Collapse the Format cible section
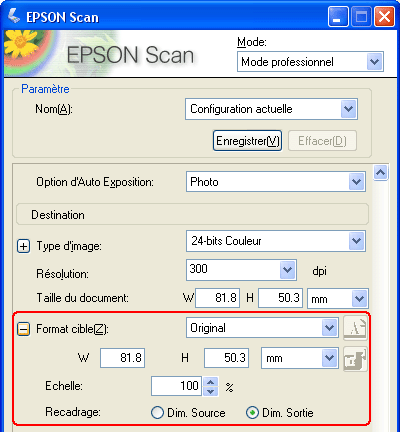 tap(23, 329)
